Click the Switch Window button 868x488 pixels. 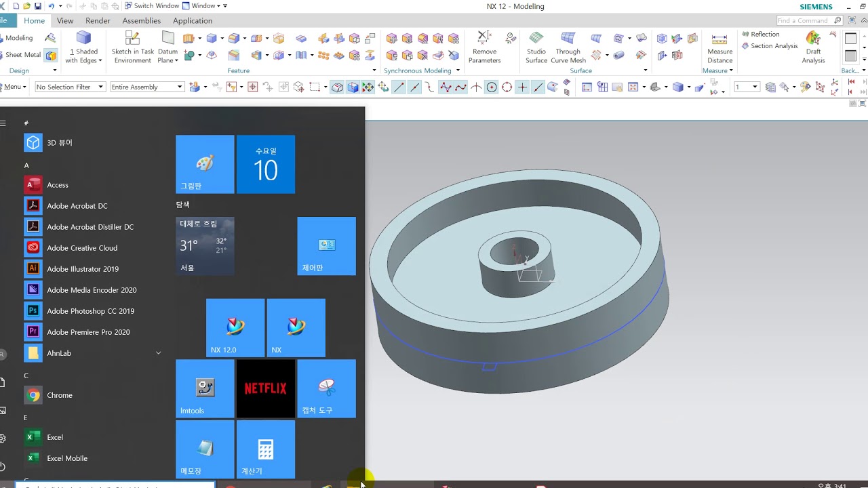click(152, 6)
